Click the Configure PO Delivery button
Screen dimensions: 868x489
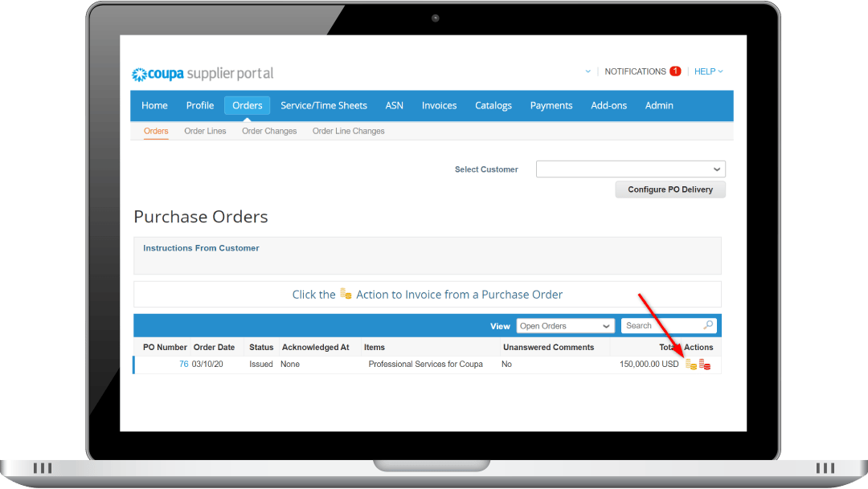[x=670, y=189]
